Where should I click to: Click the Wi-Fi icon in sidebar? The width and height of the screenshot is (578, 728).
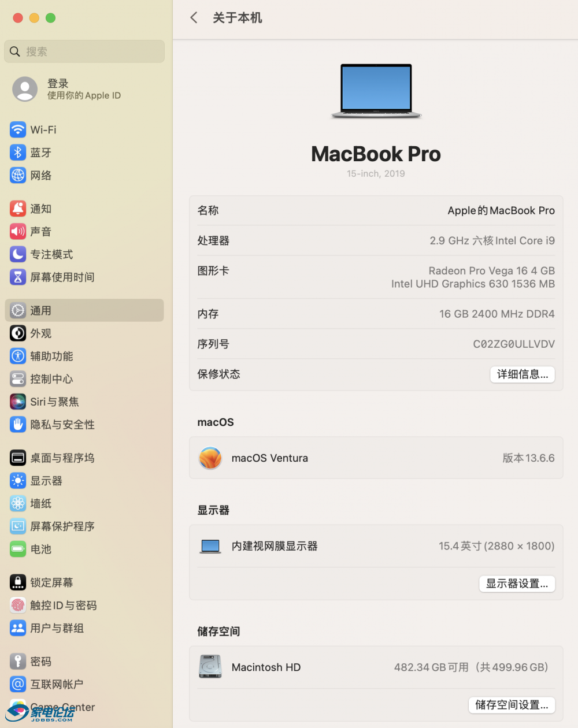click(18, 129)
